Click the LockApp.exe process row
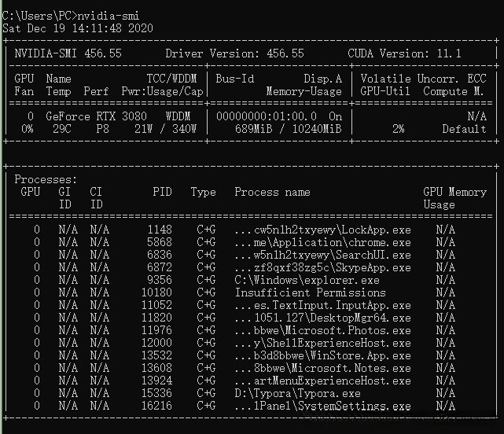504x434 pixels. point(322,230)
